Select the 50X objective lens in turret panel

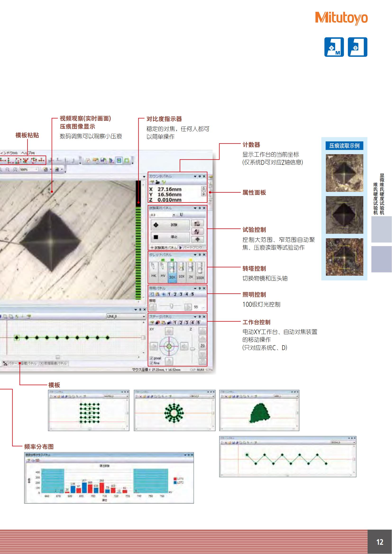[172, 272]
